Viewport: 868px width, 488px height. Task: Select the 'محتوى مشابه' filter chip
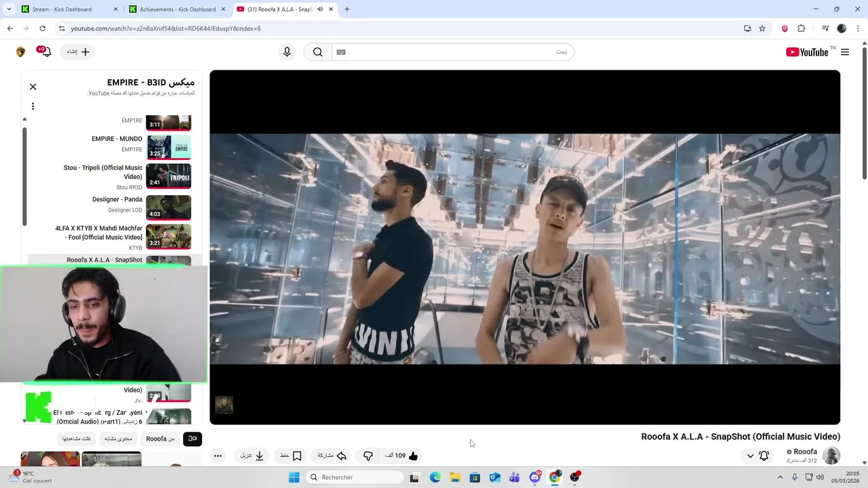(x=119, y=439)
